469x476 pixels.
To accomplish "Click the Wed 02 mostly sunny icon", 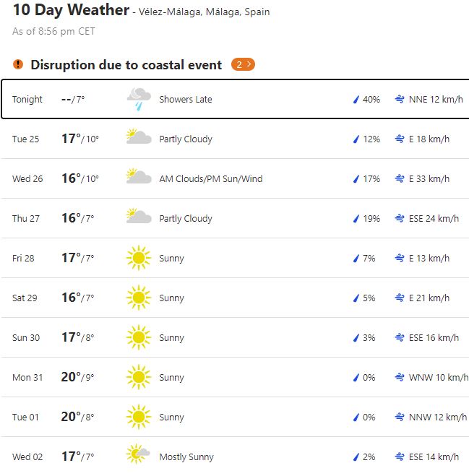I will coord(139,456).
